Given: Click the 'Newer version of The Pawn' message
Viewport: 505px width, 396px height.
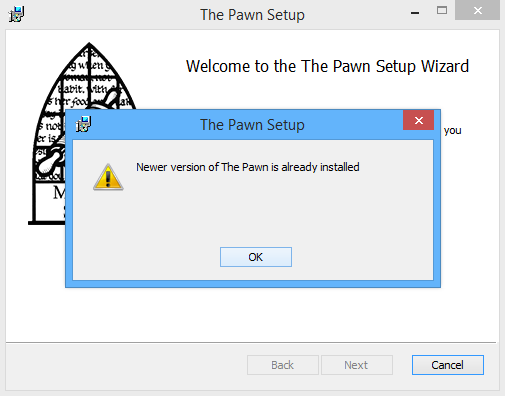Looking at the screenshot, I should pyautogui.click(x=248, y=167).
